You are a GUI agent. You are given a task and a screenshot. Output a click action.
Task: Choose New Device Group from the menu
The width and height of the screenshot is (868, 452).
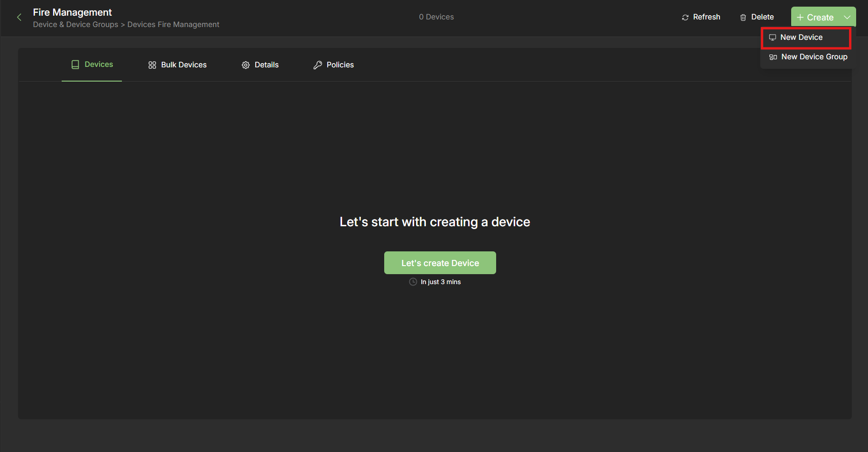pyautogui.click(x=814, y=56)
